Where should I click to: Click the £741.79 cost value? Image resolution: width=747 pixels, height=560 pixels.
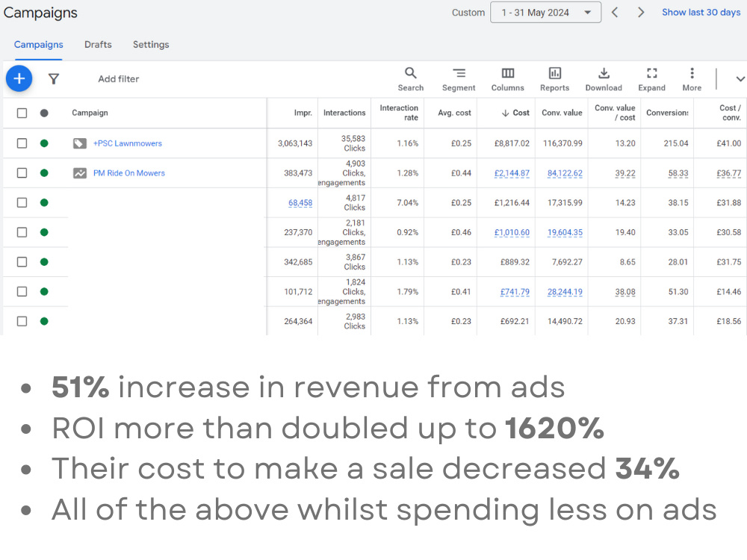tap(515, 292)
